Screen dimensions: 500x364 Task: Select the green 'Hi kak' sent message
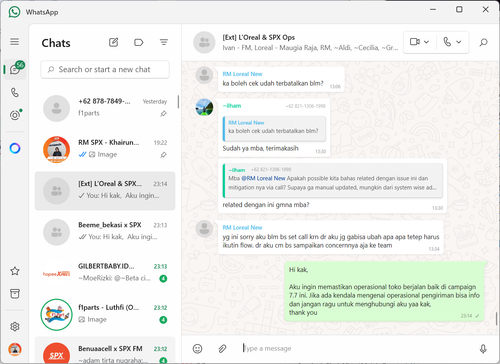[x=384, y=291]
